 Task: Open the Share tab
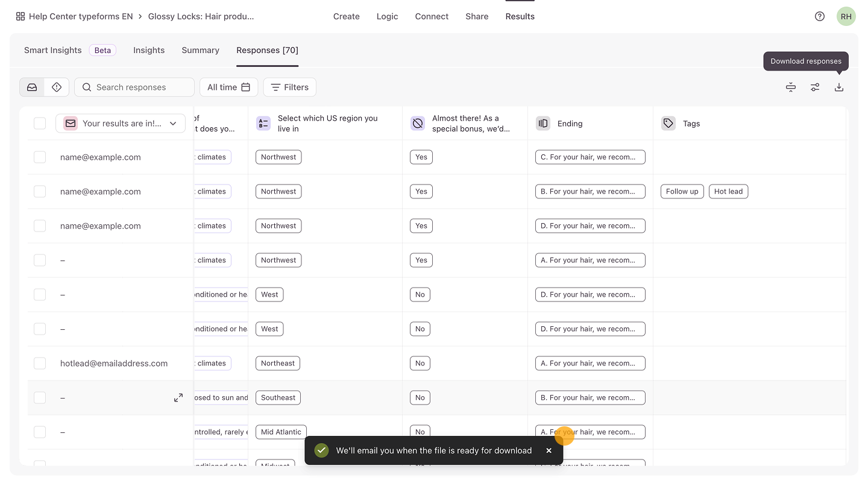click(477, 16)
